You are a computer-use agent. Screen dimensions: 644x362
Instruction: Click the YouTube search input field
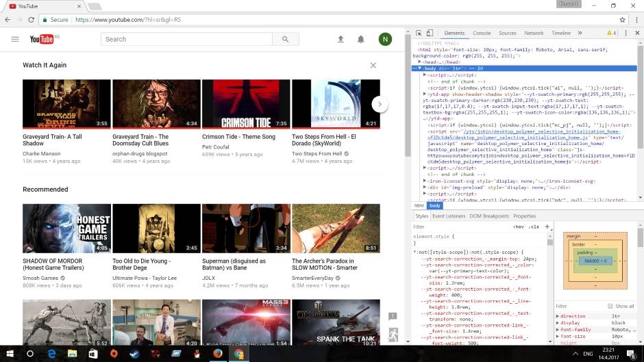pos(187,40)
